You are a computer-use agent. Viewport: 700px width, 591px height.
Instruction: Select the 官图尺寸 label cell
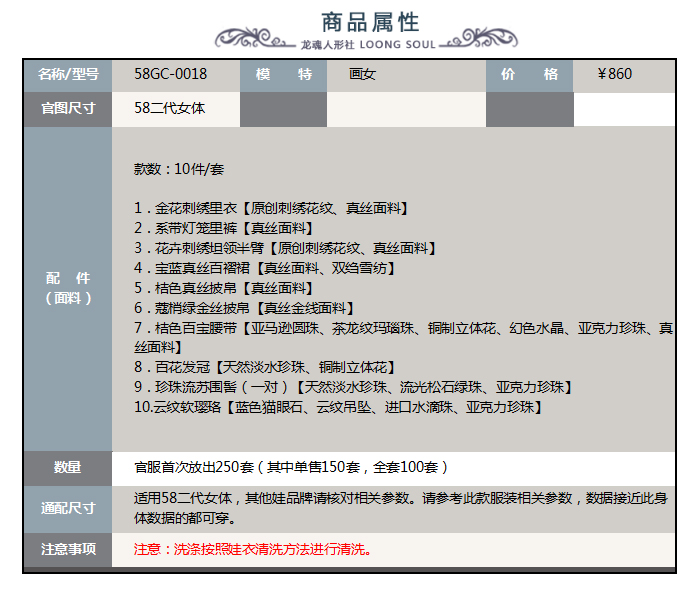coord(68,108)
